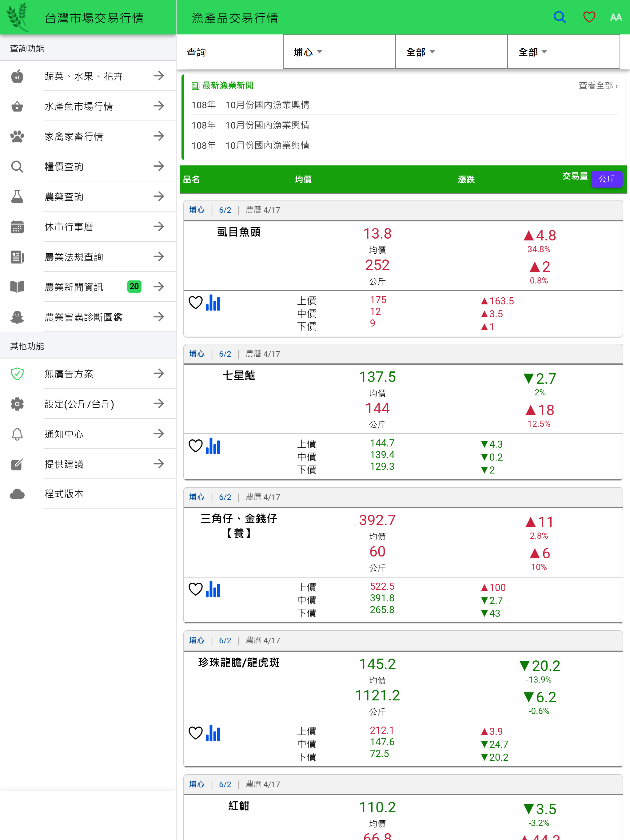
Task: Click the shield icon for 無廣告方案
Action: (x=17, y=374)
